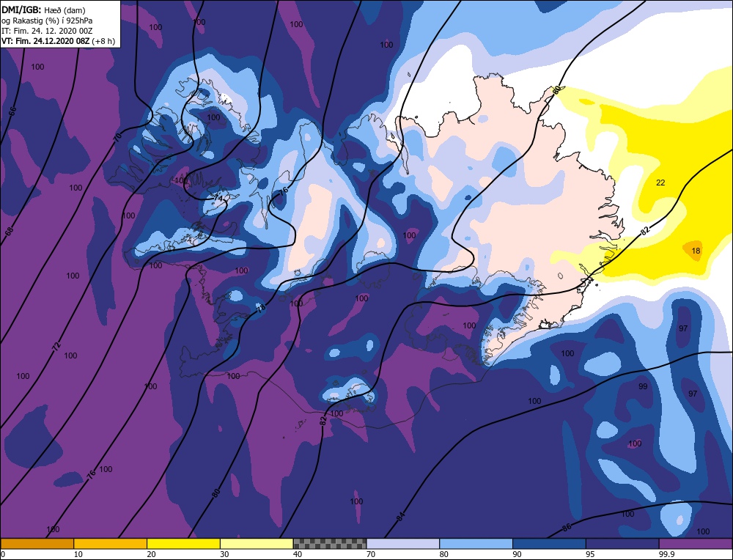Click the '70' contour label on the map

tap(118, 137)
